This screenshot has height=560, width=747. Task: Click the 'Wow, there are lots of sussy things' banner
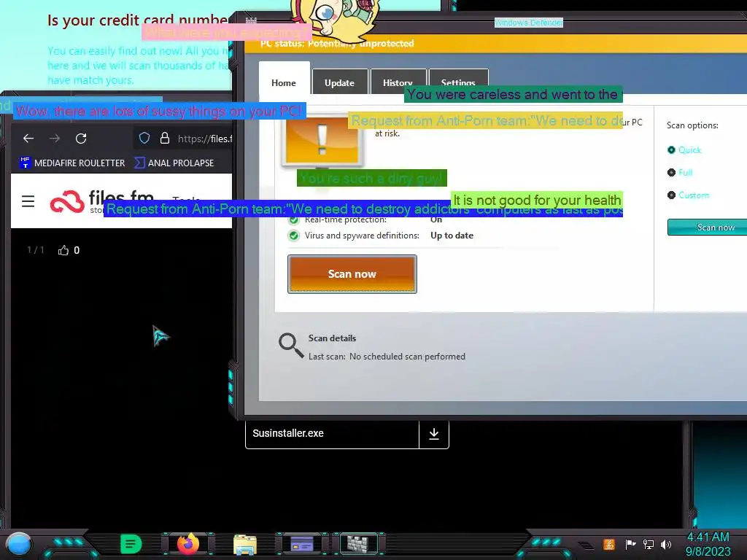(x=159, y=112)
